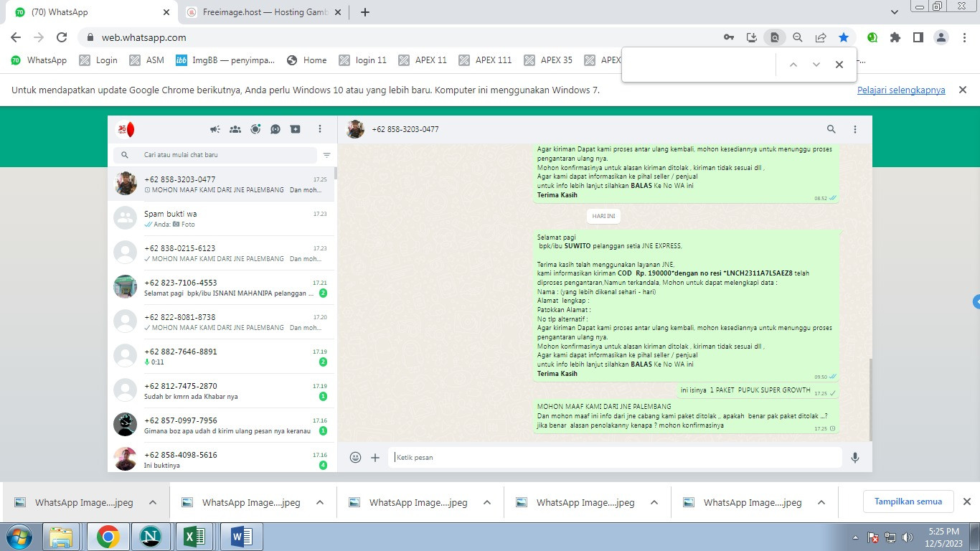
Task: Open the Windows Start menu
Action: (x=18, y=537)
